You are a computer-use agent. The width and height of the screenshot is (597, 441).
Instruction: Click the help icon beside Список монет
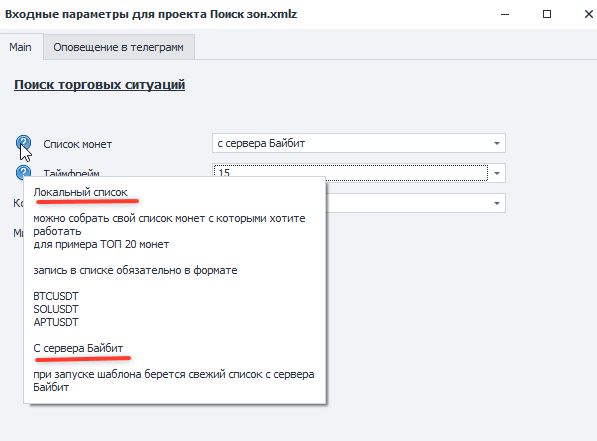pos(23,143)
